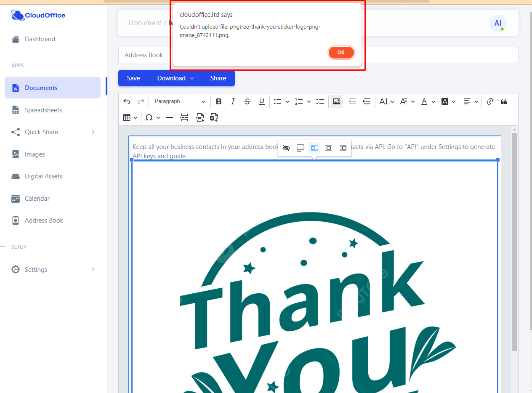
Task: Toggle italic formatting
Action: [x=233, y=101]
